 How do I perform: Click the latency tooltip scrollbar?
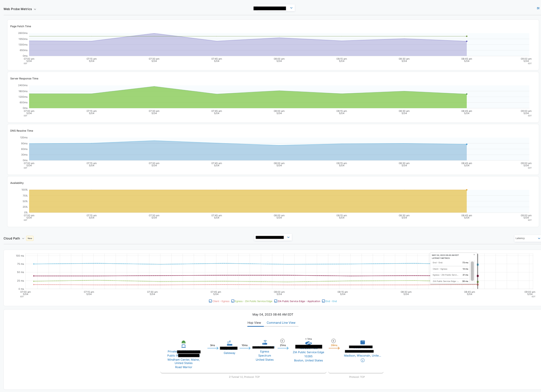(x=472, y=271)
